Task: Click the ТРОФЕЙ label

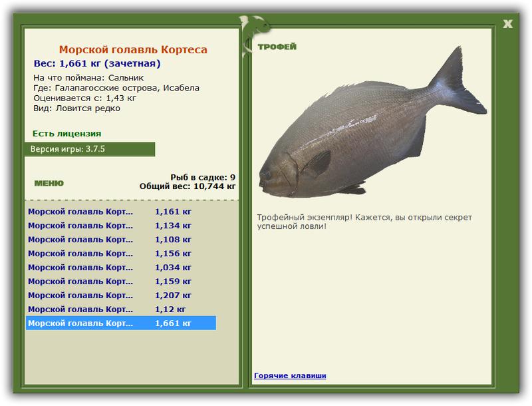Action: coord(277,47)
